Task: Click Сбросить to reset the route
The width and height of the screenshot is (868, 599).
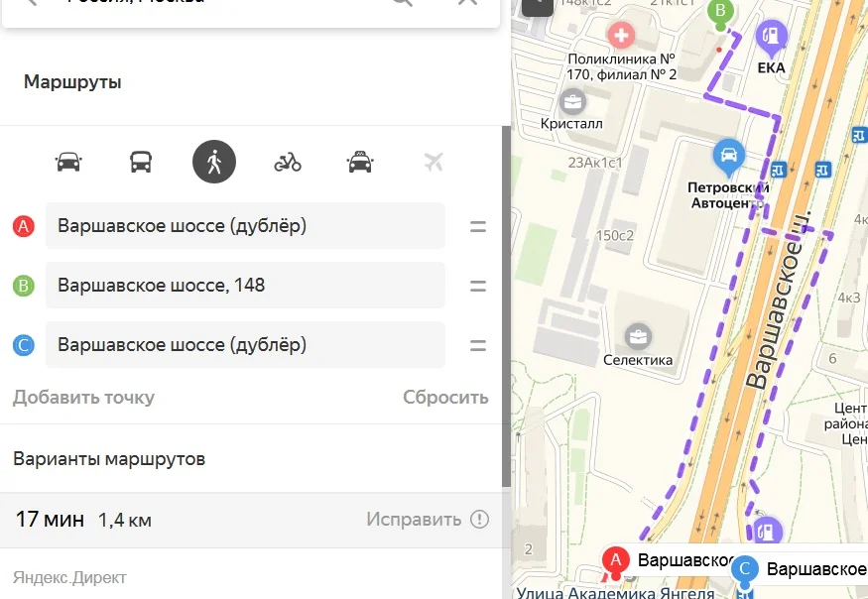Action: click(445, 398)
